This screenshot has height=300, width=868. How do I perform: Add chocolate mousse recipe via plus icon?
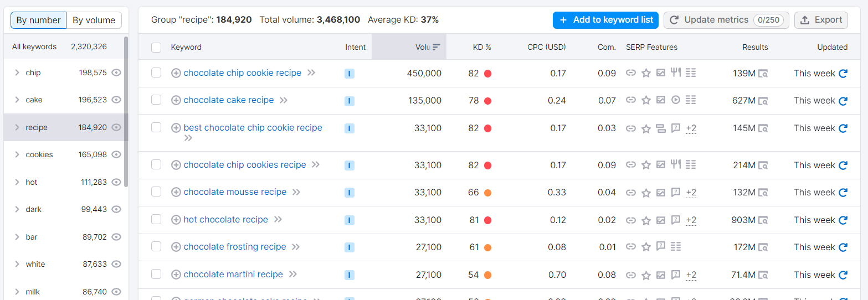click(176, 192)
